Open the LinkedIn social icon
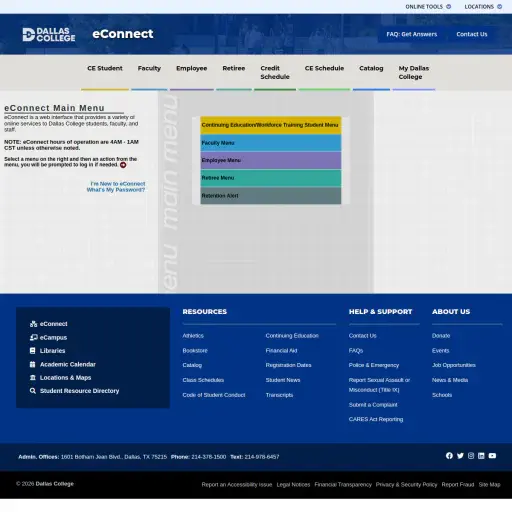512x512 pixels. tap(481, 456)
